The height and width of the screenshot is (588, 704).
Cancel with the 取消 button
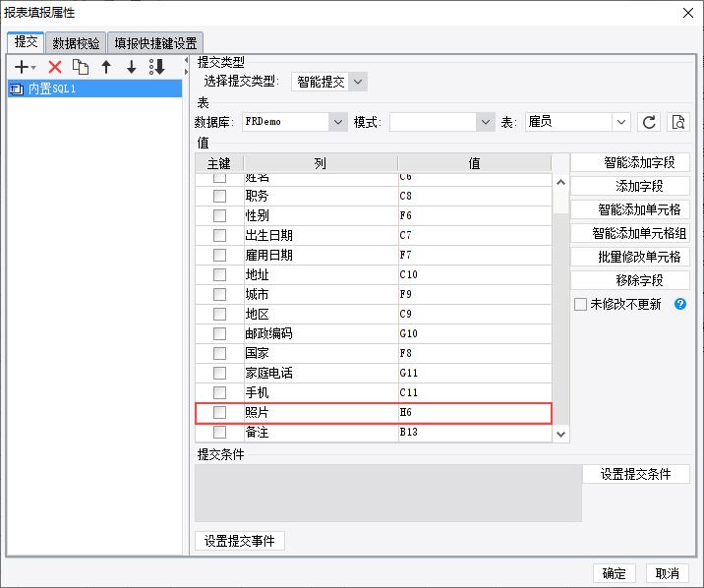pos(668,573)
